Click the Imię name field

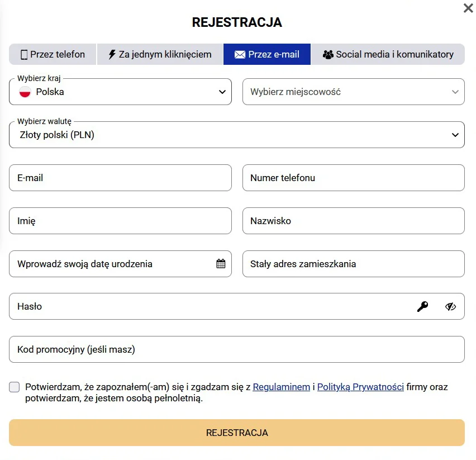[x=120, y=220]
